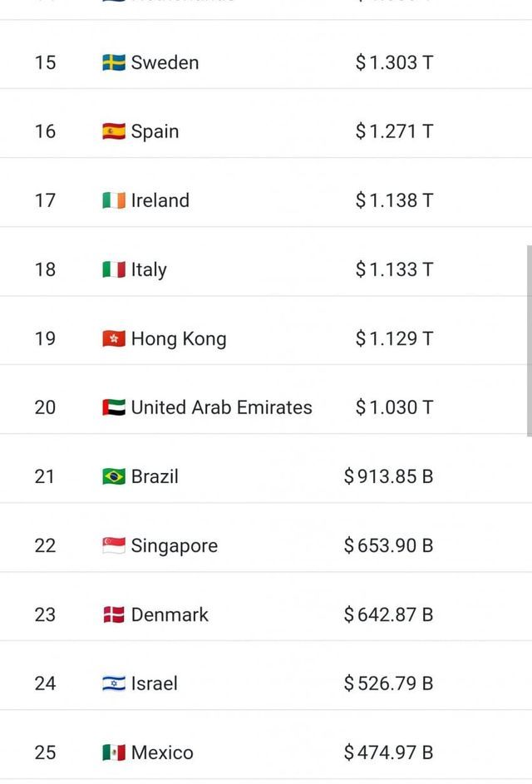This screenshot has width=532, height=784.
Task: Click the Italy flag icon
Action: pos(114,269)
